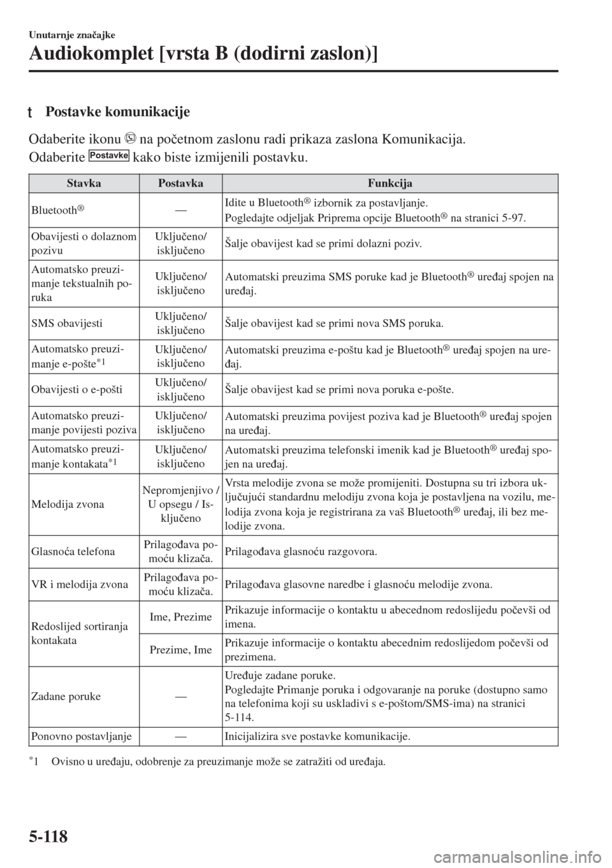This screenshot has width=612, height=868.
Task: Click 'Automatski preuzima e-poštu' description
Action: [x=389, y=356]
